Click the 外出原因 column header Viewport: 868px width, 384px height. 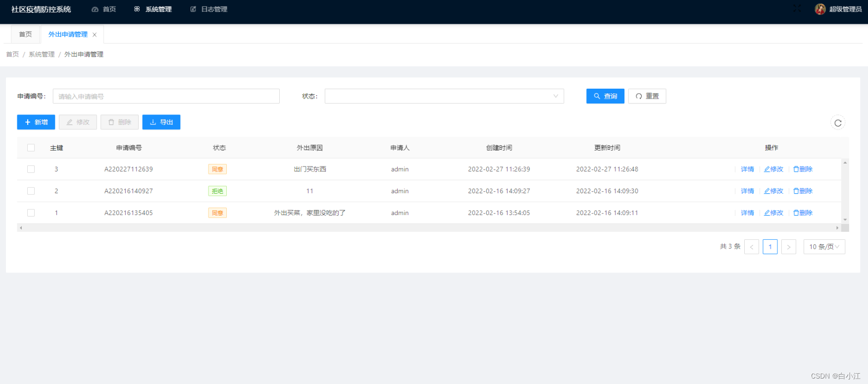coord(309,148)
